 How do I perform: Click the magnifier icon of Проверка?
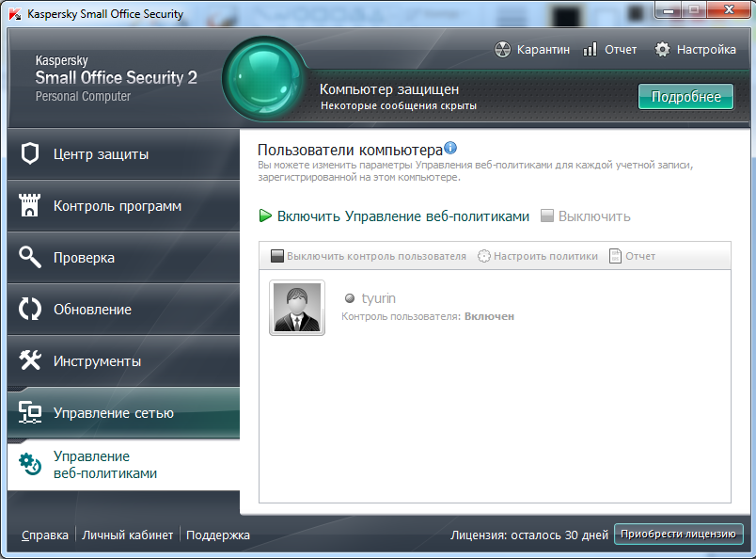pos(30,257)
